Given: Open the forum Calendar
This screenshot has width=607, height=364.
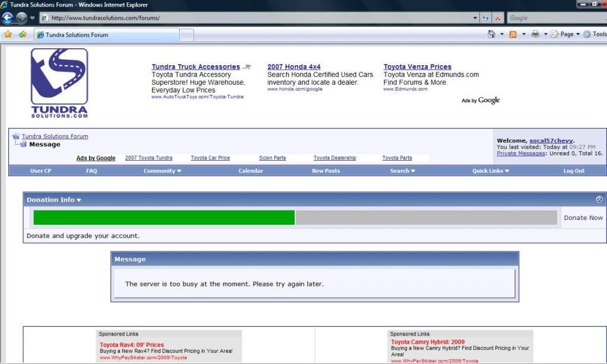Looking at the screenshot, I should click(251, 171).
